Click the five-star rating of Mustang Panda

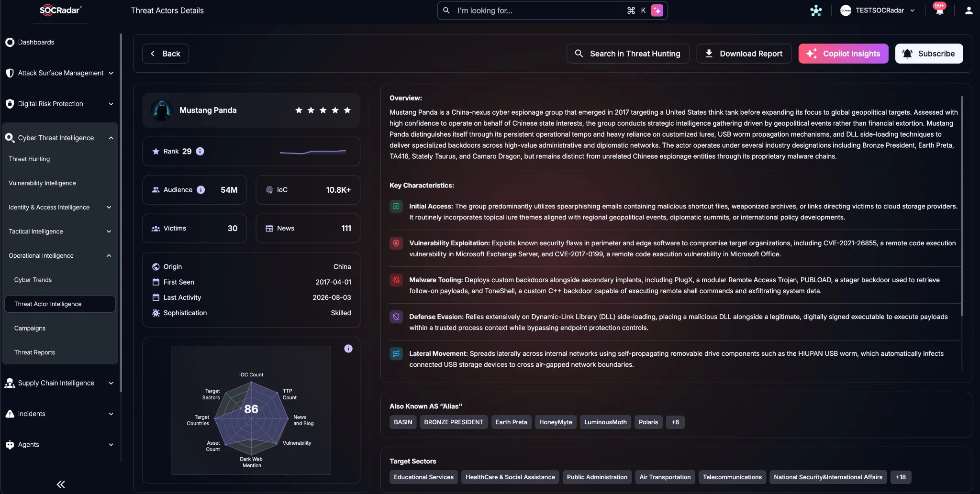(x=323, y=110)
